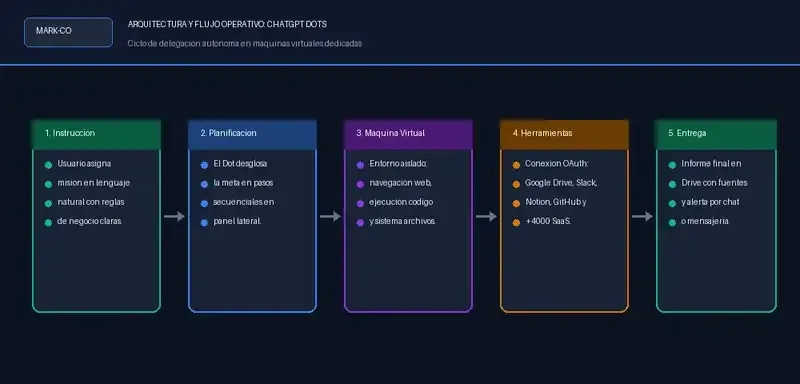The image size is (800, 384).
Task: Click the text 'Entorno aislado:'
Action: point(398,164)
